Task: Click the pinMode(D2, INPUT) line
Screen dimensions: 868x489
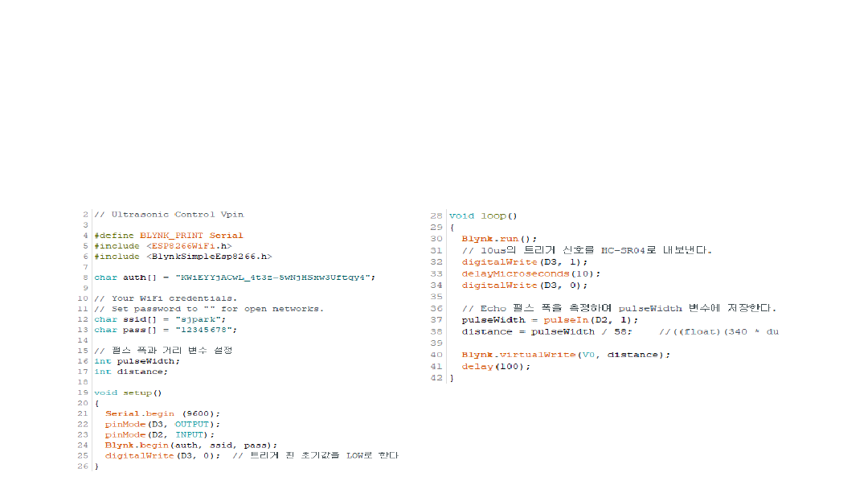Action: coord(160,434)
